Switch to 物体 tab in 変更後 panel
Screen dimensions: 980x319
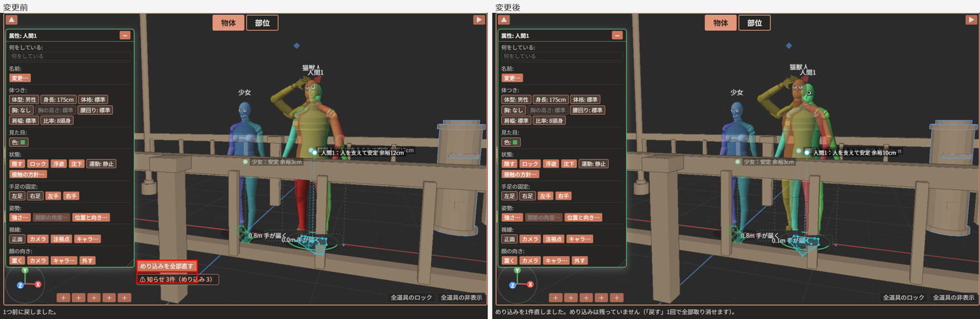[720, 23]
